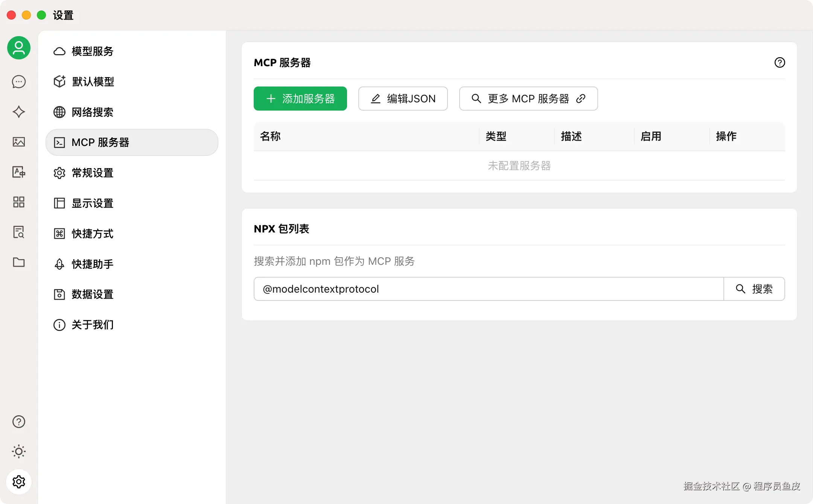Open the mini apps grid icon
Screen dimensions: 813x504
click(x=19, y=202)
